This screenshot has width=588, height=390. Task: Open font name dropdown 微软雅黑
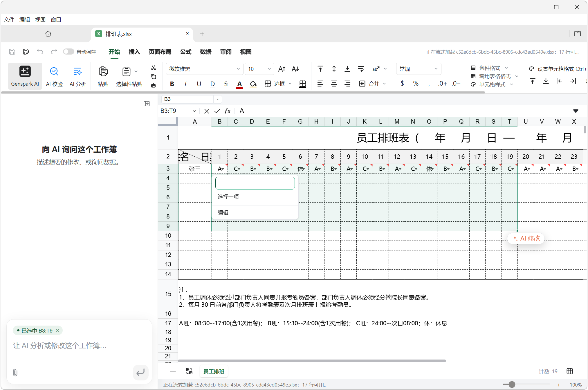(x=204, y=69)
